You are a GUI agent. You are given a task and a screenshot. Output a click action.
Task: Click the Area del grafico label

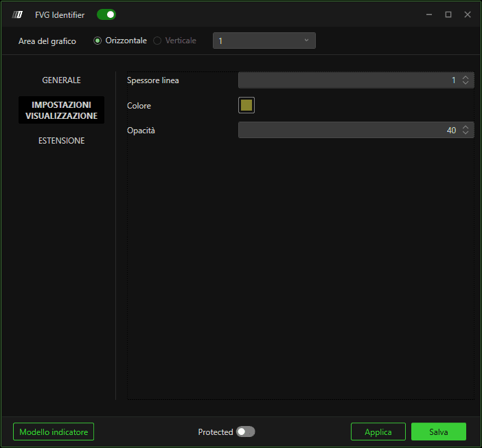pos(47,41)
